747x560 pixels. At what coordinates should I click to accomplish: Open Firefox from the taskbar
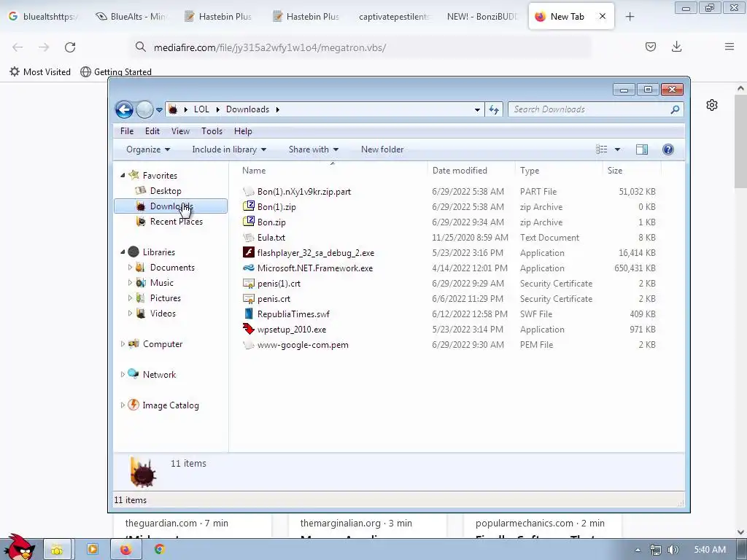[125, 550]
